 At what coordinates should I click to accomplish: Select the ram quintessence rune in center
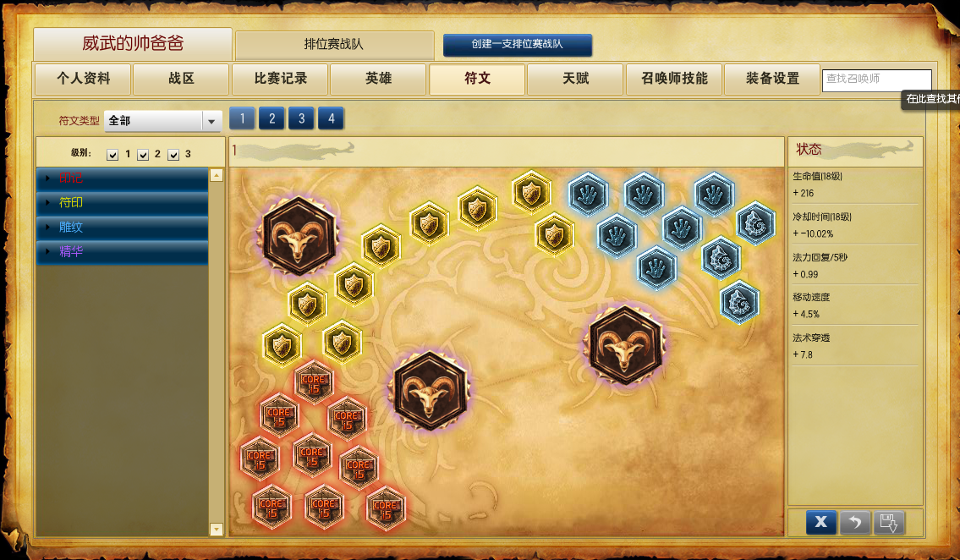[x=430, y=391]
